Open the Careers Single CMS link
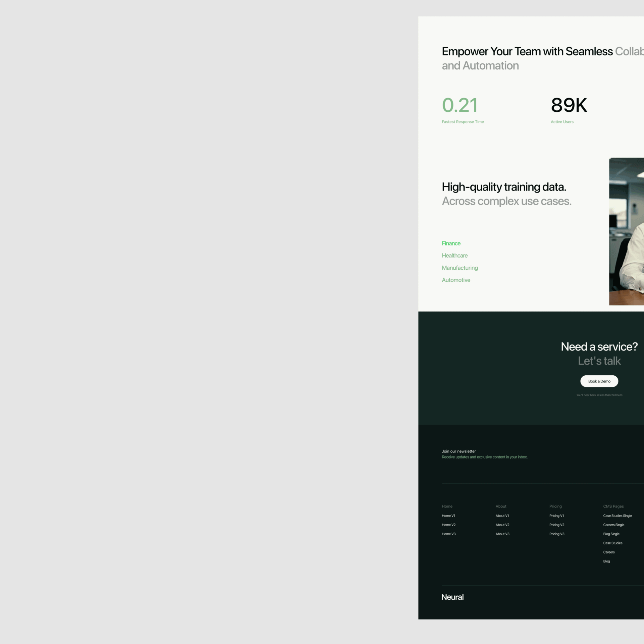This screenshot has height=644, width=644. pos(613,525)
